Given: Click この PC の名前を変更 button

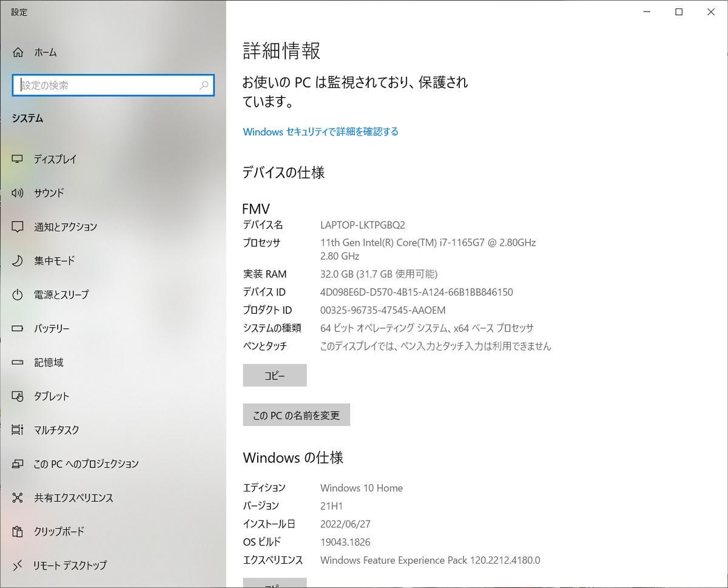Looking at the screenshot, I should [297, 415].
